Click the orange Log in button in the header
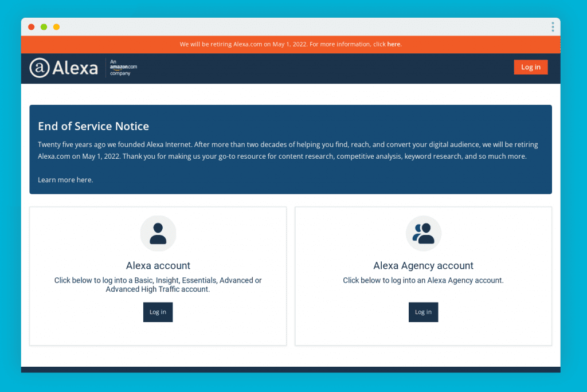This screenshot has height=392, width=587. point(530,67)
